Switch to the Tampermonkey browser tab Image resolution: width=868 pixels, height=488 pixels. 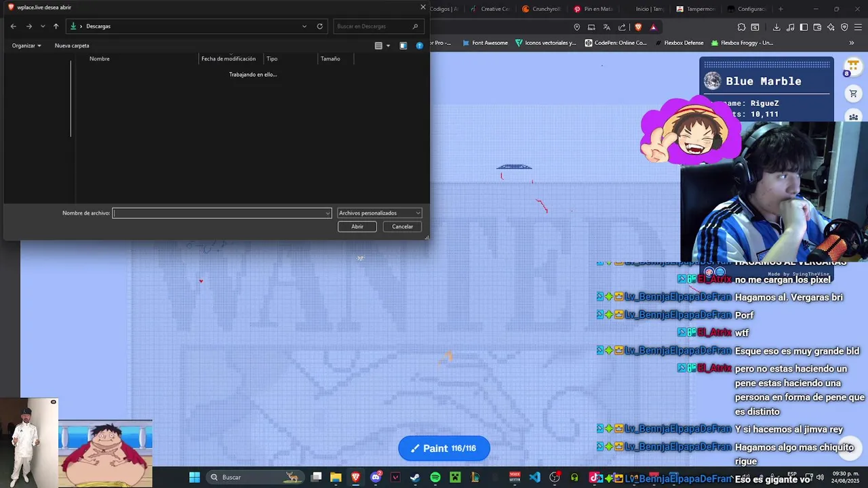click(695, 9)
